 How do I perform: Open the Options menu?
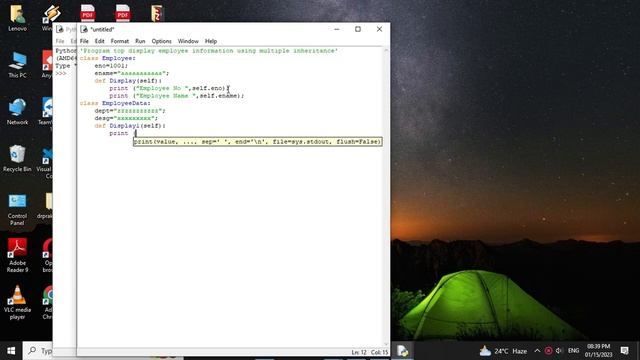click(x=162, y=41)
